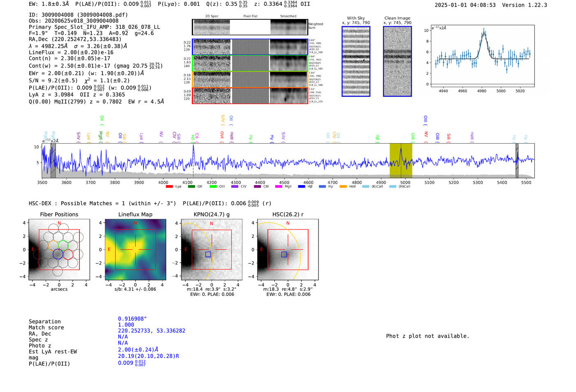576x392 pixels.
Task: Click the Primary Spec_Slot_IFU_AMP text
Action: (95, 27)
